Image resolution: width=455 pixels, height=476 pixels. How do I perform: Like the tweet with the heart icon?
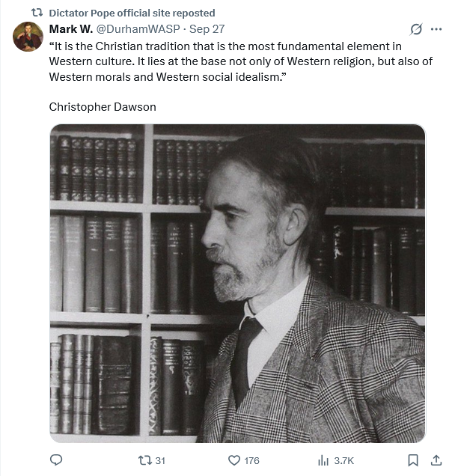[233, 460]
